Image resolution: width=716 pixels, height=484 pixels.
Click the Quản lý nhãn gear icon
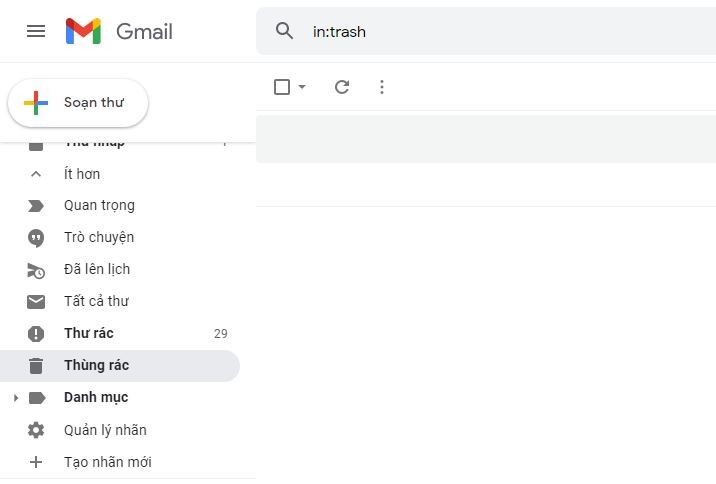36,430
